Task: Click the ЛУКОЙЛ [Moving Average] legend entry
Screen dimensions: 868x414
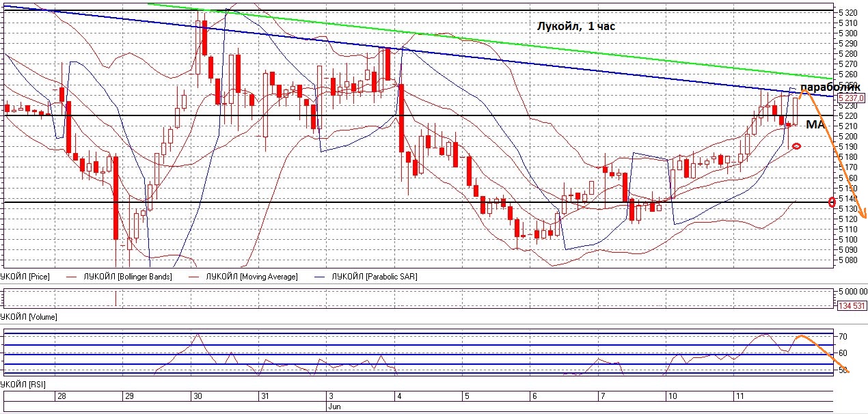Action: tap(252, 277)
